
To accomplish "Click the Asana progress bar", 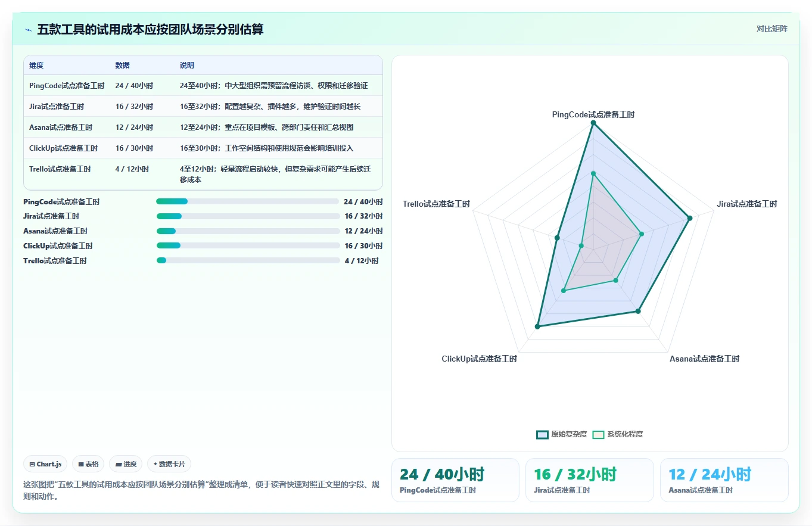I will pyautogui.click(x=248, y=231).
